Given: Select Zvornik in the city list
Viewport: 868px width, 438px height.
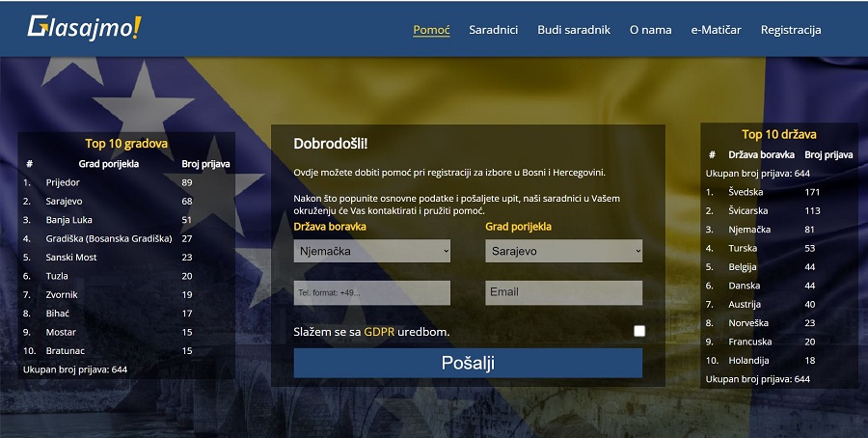Looking at the screenshot, I should (x=62, y=294).
